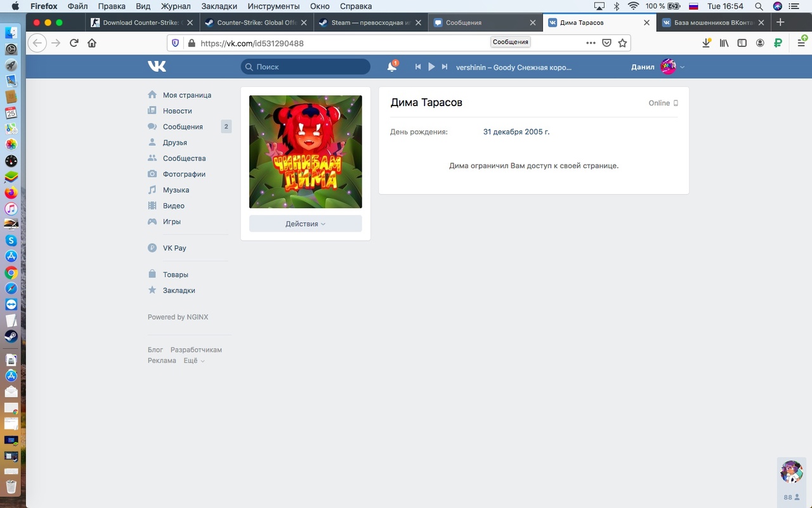Expand the Действия dropdown button
The width and height of the screenshot is (812, 508).
click(x=305, y=224)
